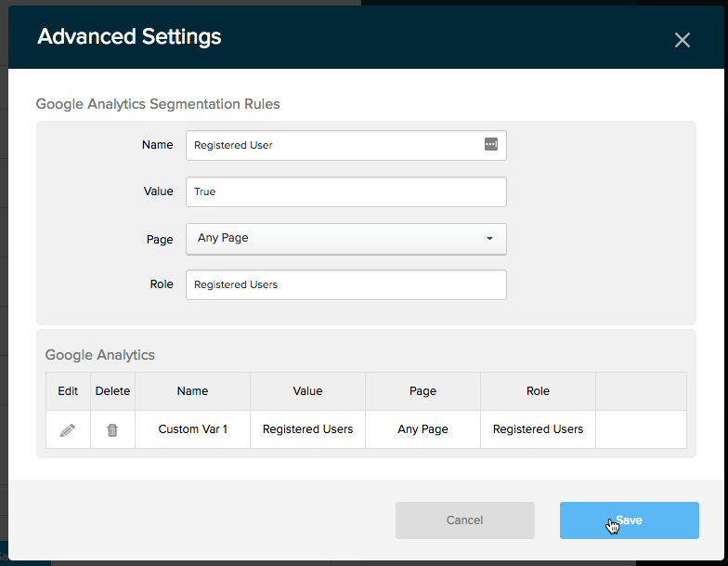This screenshot has width=728, height=566.
Task: Select Registered Users cell under Role column
Action: (538, 429)
